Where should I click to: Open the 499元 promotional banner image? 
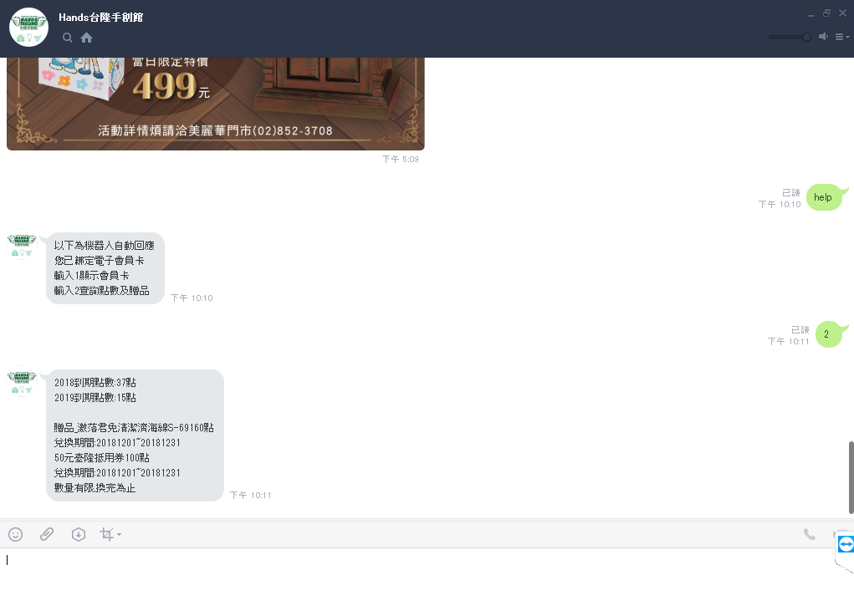[216, 104]
